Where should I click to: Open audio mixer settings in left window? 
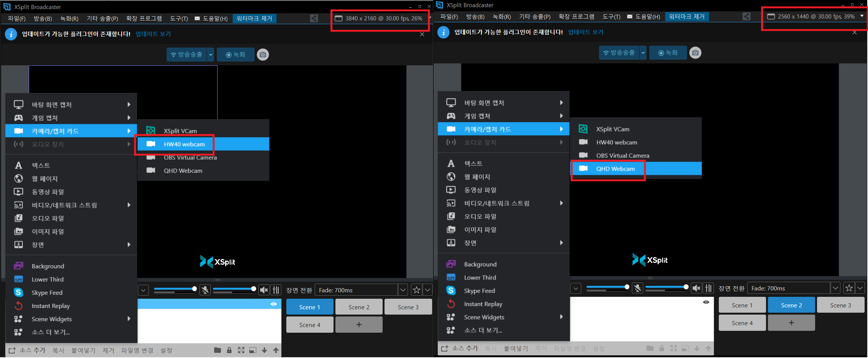click(276, 290)
